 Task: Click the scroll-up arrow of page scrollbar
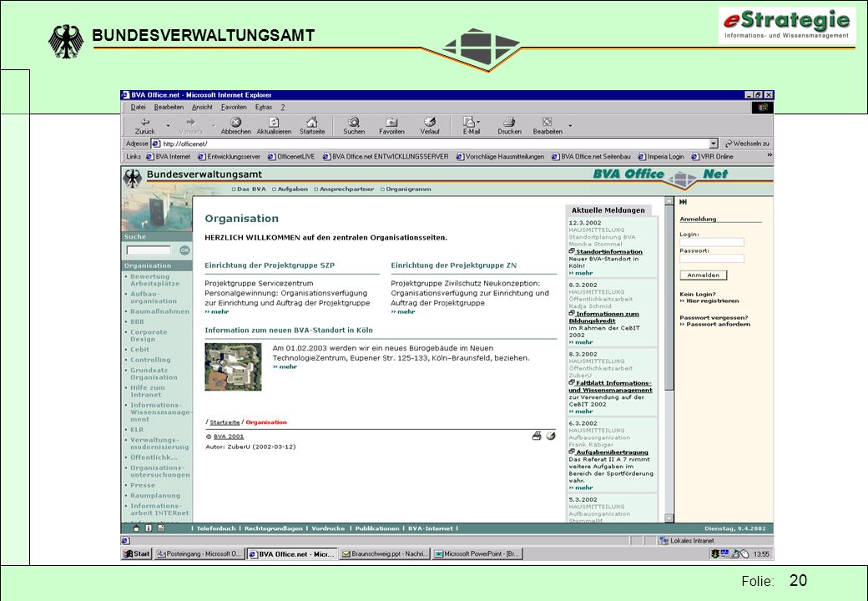pyautogui.click(x=669, y=201)
